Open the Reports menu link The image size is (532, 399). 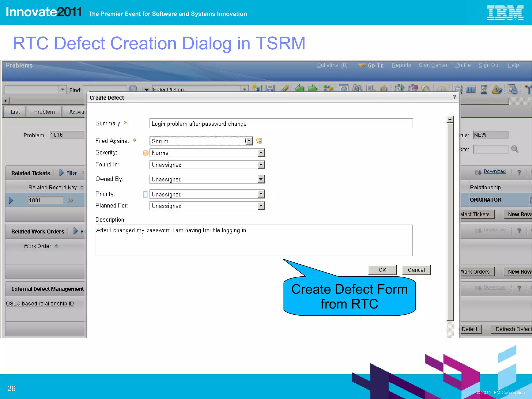pyautogui.click(x=401, y=65)
